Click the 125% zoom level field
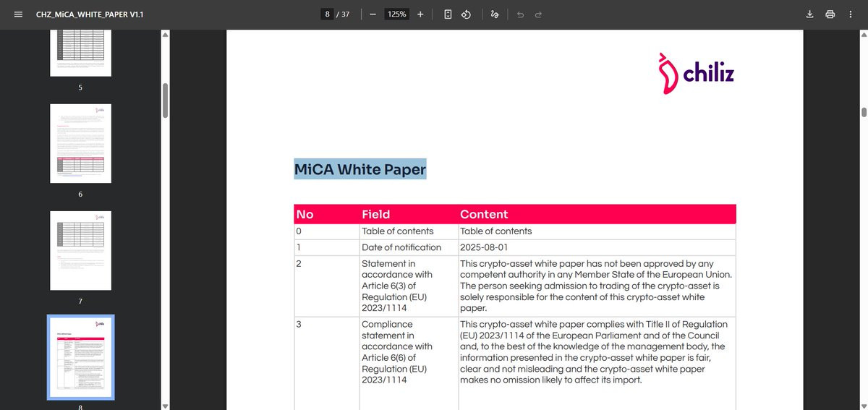Screen dimensions: 868x410 tap(396, 14)
